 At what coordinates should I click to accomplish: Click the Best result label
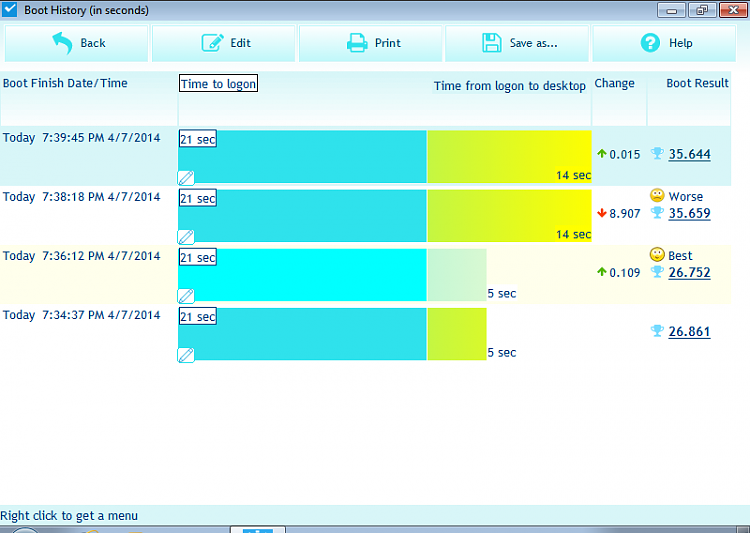[x=680, y=255]
